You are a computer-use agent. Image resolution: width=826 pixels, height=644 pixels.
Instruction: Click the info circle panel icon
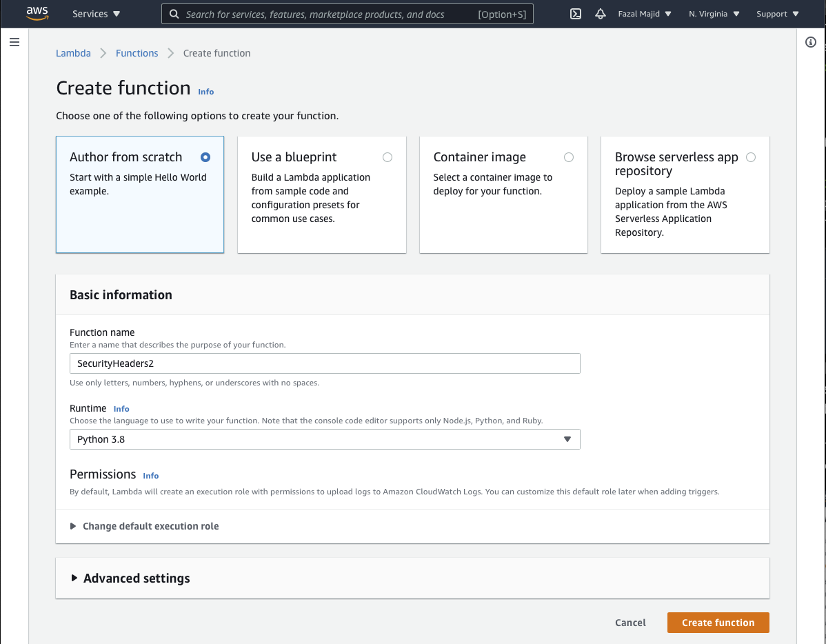click(x=811, y=43)
